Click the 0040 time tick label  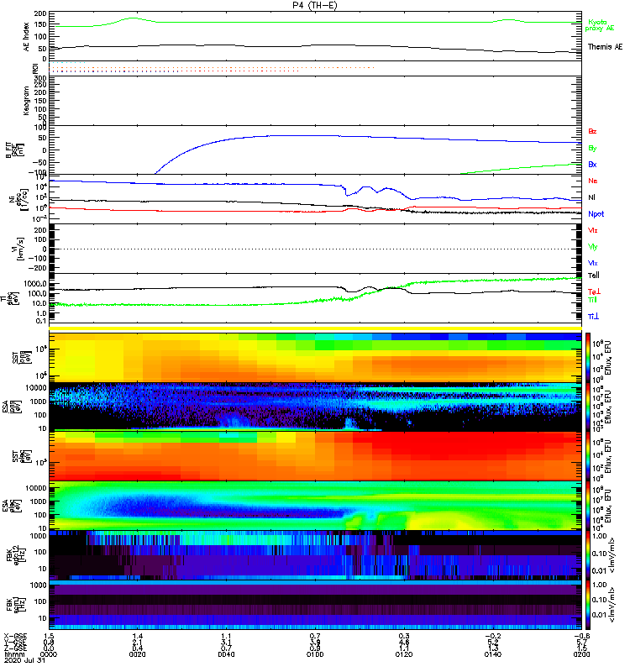coord(226,654)
